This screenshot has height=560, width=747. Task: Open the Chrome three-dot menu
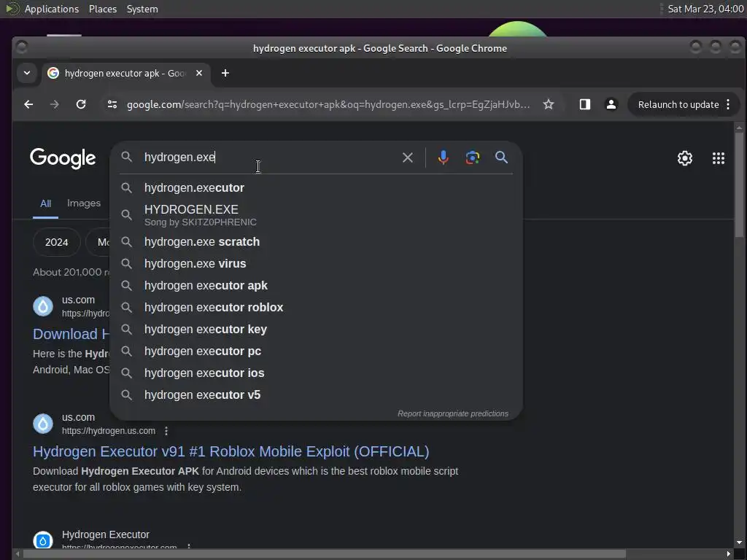(728, 104)
